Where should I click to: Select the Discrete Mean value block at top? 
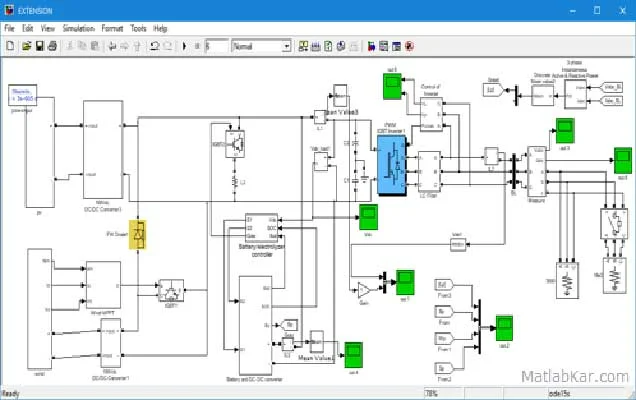(x=542, y=96)
